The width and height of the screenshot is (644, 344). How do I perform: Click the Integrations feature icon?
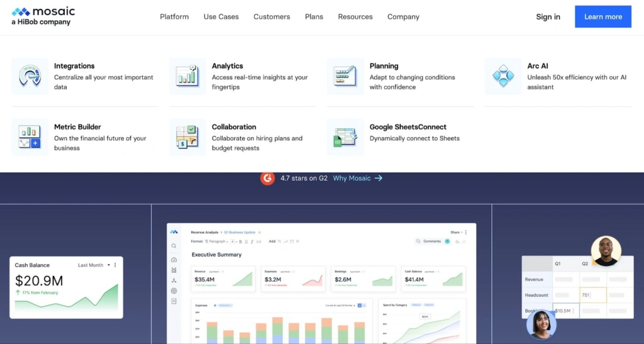coord(30,76)
